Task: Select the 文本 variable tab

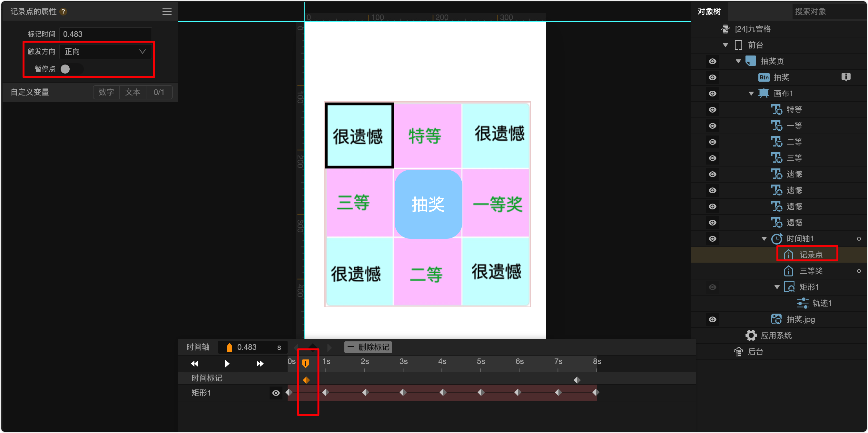Action: click(133, 92)
